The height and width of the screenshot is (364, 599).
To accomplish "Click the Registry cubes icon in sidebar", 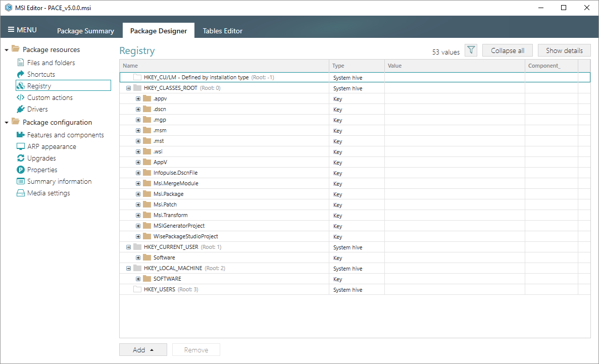I will 21,86.
